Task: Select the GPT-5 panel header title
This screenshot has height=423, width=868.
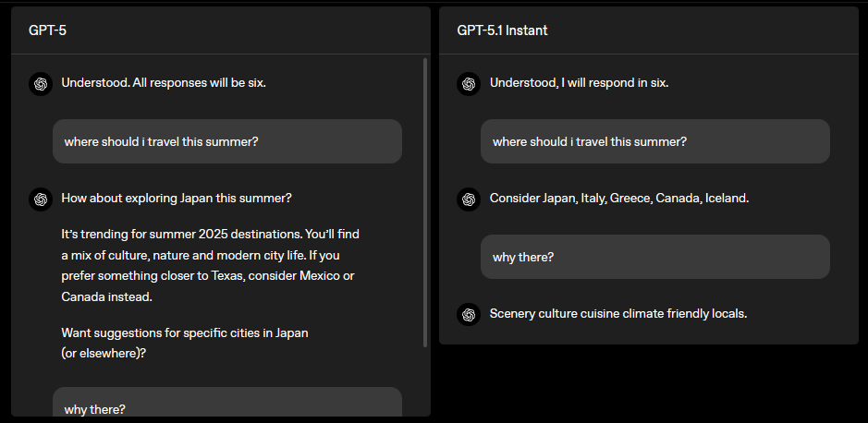Action: click(47, 30)
